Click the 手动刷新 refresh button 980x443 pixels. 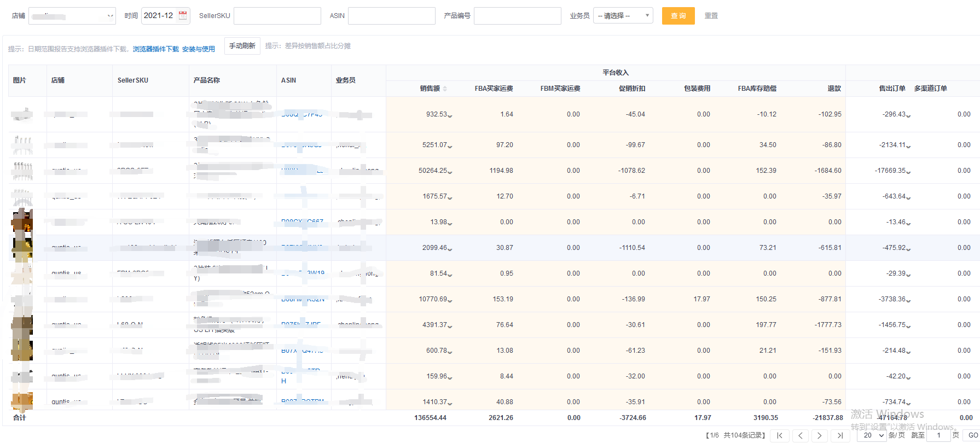pyautogui.click(x=242, y=46)
